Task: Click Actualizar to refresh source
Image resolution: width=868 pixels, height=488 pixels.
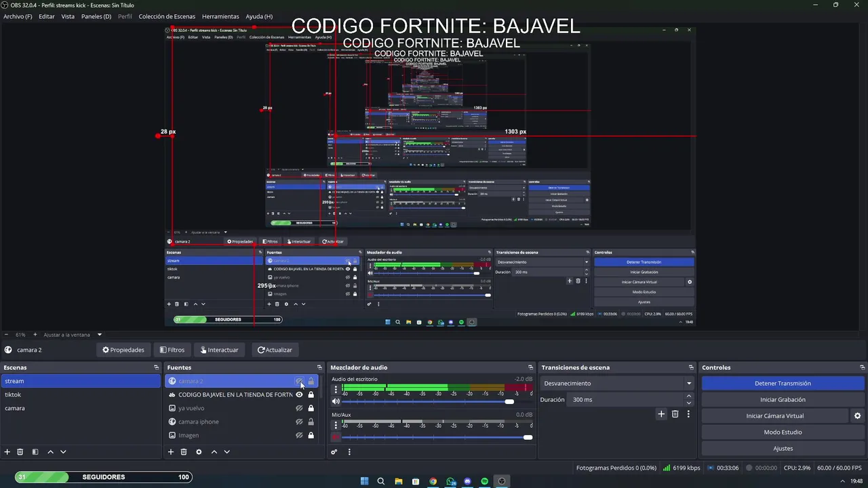Action: tap(275, 350)
